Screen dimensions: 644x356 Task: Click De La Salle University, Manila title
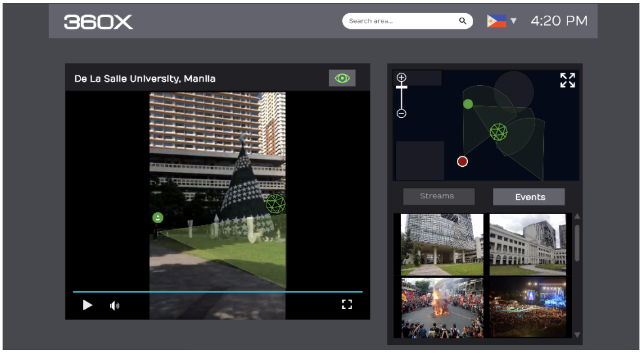[145, 79]
